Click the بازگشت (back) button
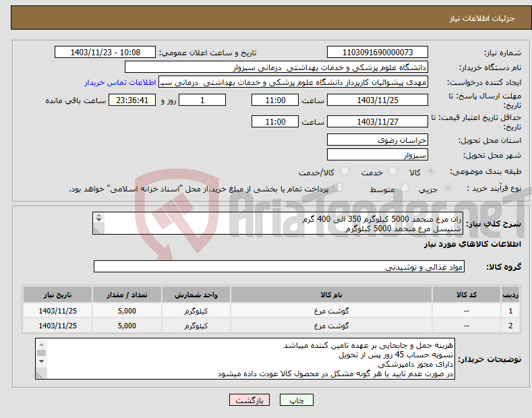The height and width of the screenshot is (418, 532). (x=249, y=400)
